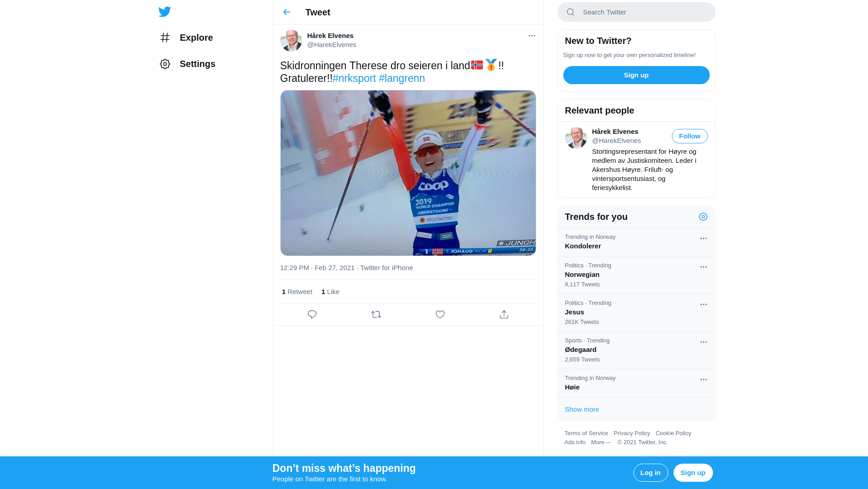
Task: Open the #langrenn hashtag link
Action: (x=401, y=78)
